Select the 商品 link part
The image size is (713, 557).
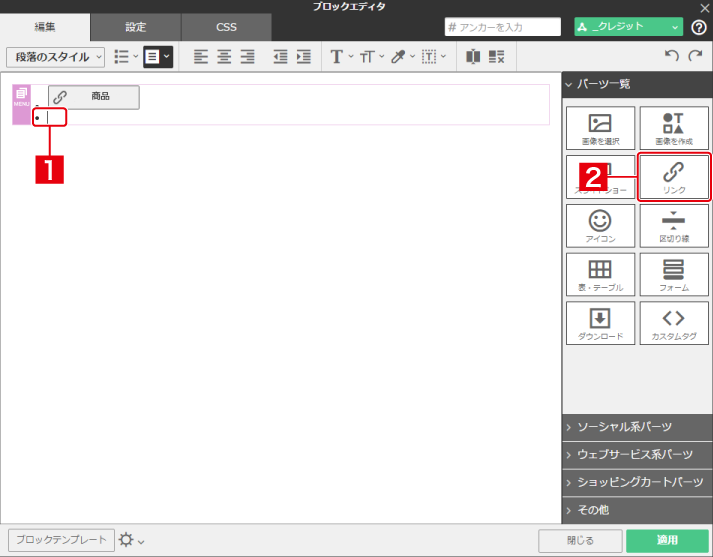coord(94,97)
